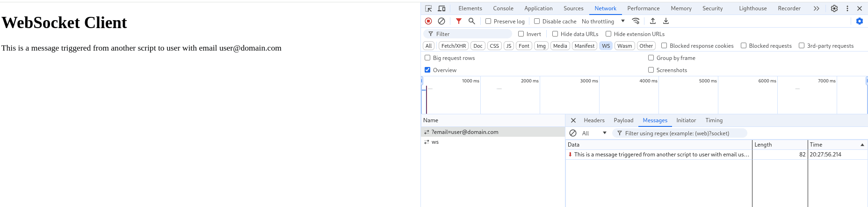Open DevTools settings gear
Viewport: 868px width, 207px height.
click(834, 8)
